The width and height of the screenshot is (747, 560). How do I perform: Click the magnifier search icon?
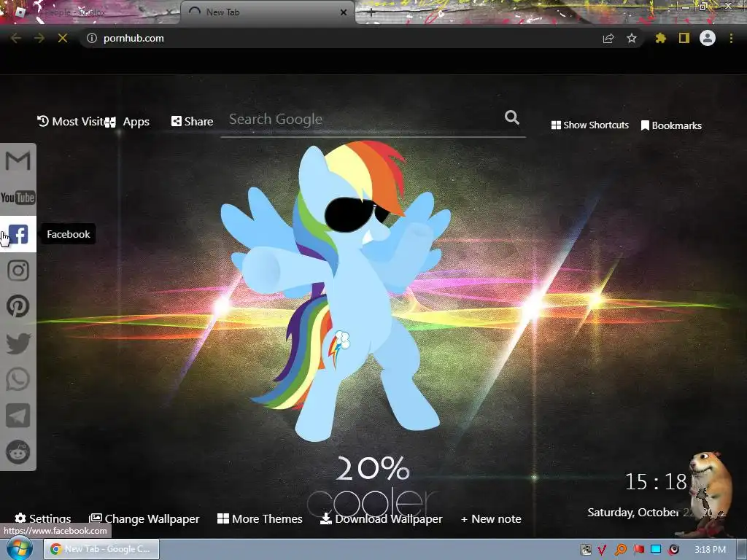tap(512, 117)
